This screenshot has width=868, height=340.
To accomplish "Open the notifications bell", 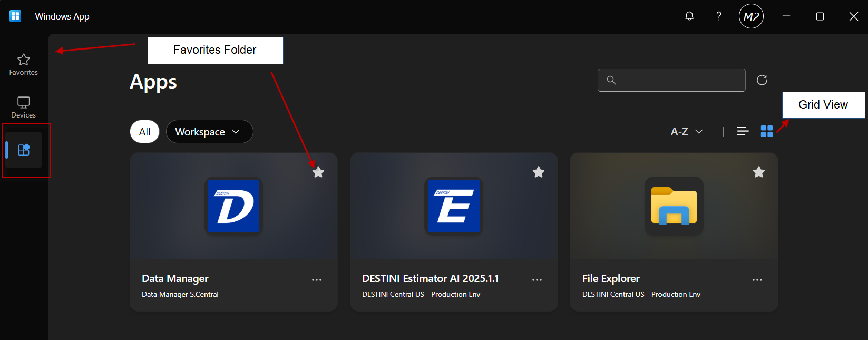I will [689, 16].
